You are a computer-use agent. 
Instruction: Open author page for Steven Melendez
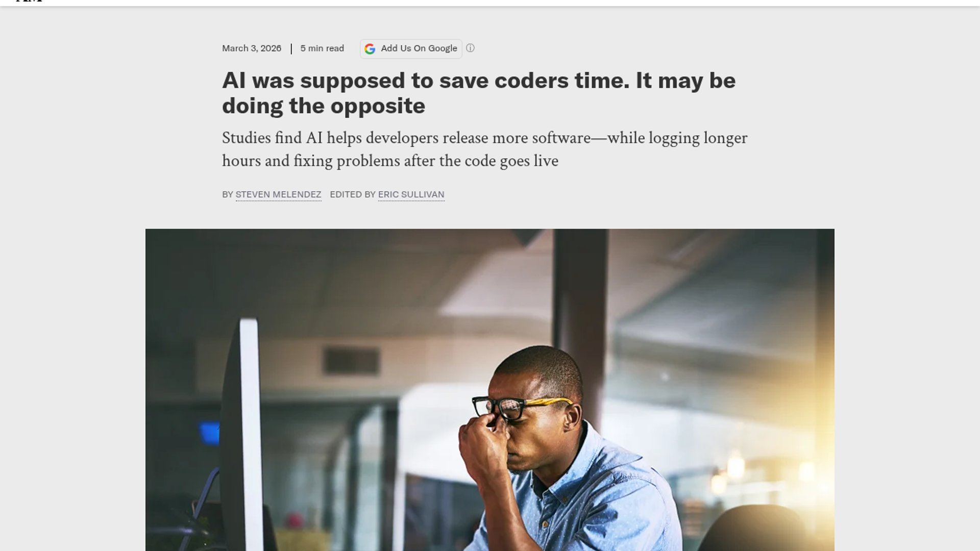point(278,194)
